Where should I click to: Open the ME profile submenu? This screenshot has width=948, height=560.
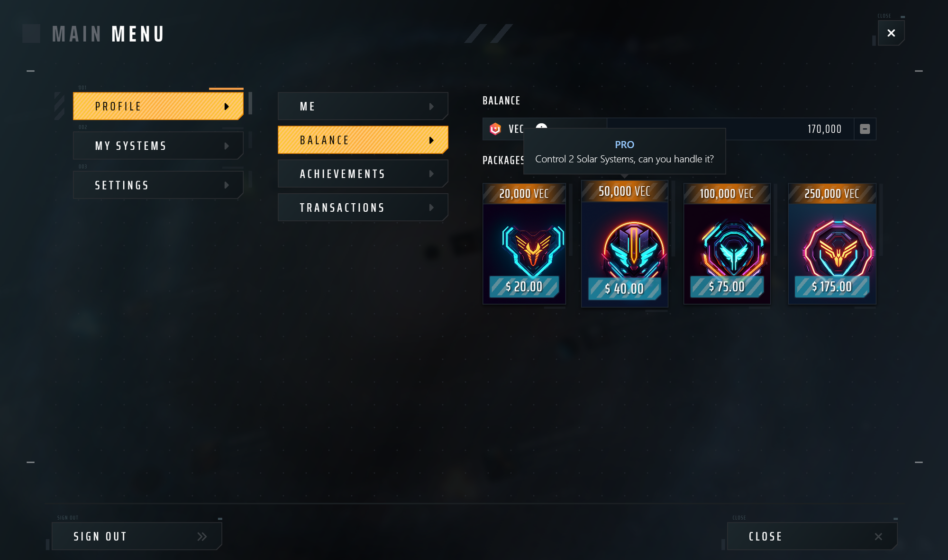coord(364,106)
